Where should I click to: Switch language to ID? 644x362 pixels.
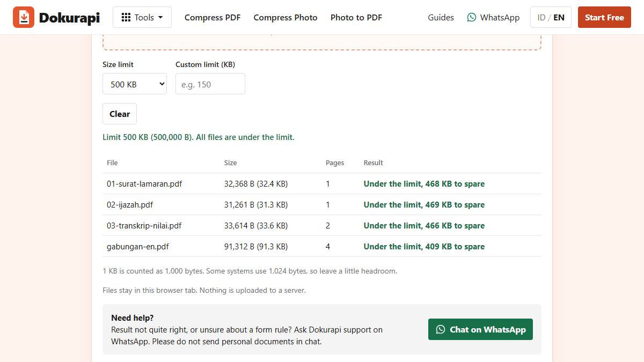pos(541,17)
